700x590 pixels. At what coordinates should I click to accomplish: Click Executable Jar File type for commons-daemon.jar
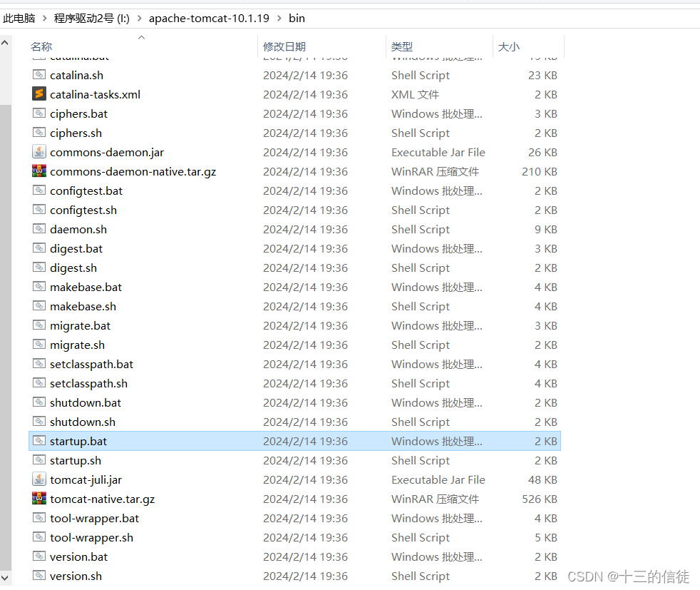[x=438, y=152]
